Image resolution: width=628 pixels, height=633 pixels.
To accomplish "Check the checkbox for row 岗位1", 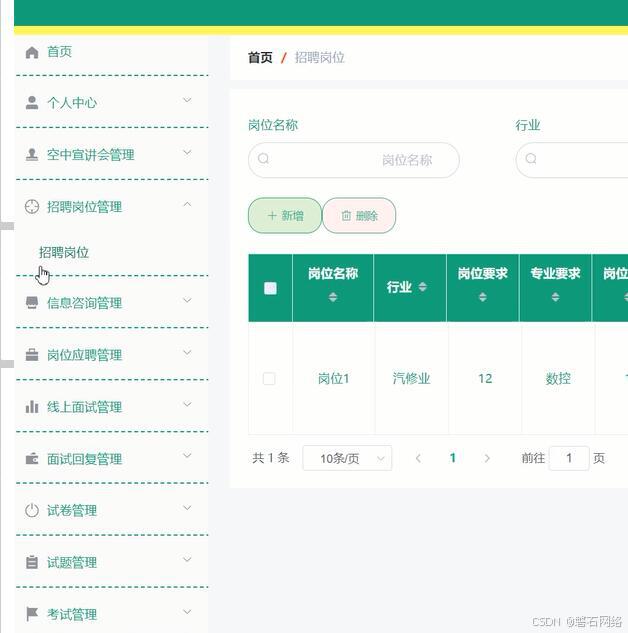I will click(269, 379).
